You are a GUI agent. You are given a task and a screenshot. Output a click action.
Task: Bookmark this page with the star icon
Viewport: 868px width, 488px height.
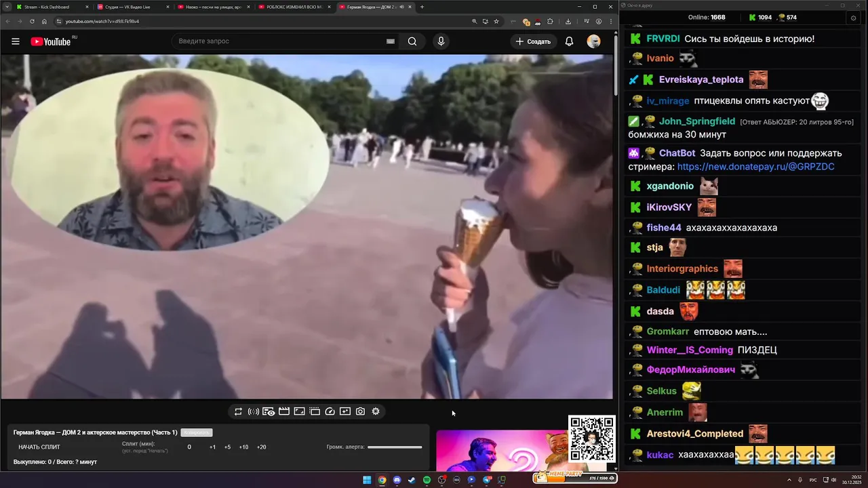[496, 21]
